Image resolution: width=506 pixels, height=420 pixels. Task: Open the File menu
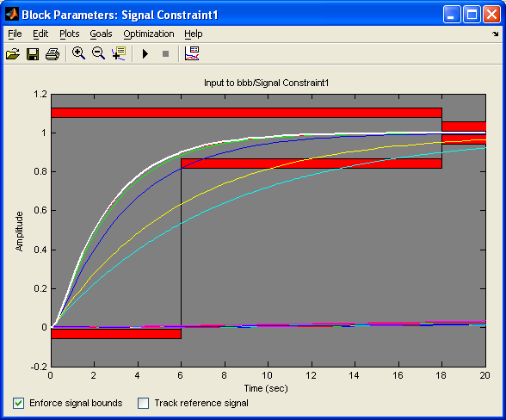[15, 34]
